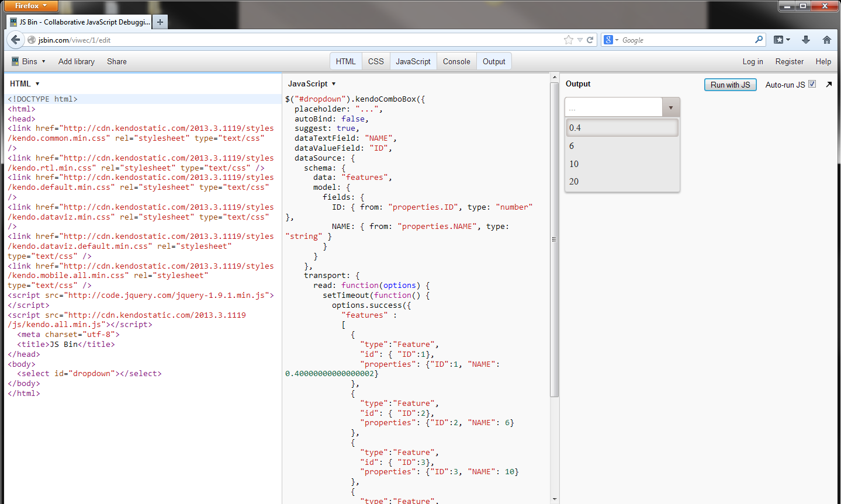The image size is (841, 504).
Task: Toggle the HTML panel tab
Action: pyautogui.click(x=345, y=61)
